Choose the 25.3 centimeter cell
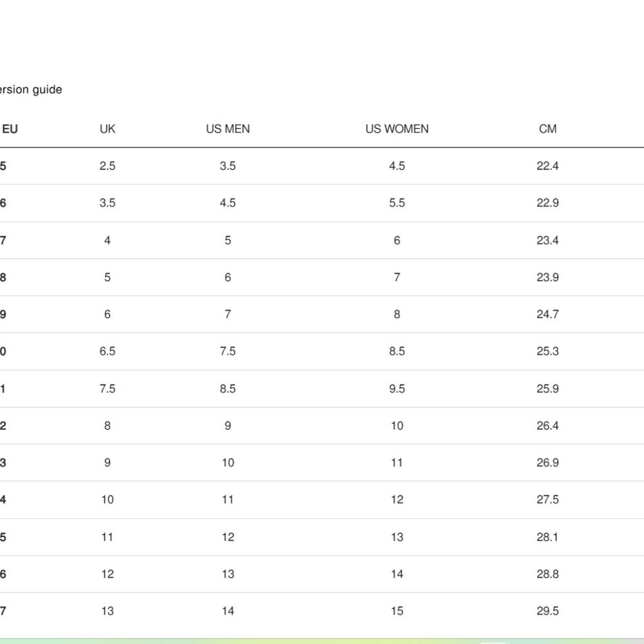644x644 pixels. click(x=547, y=351)
